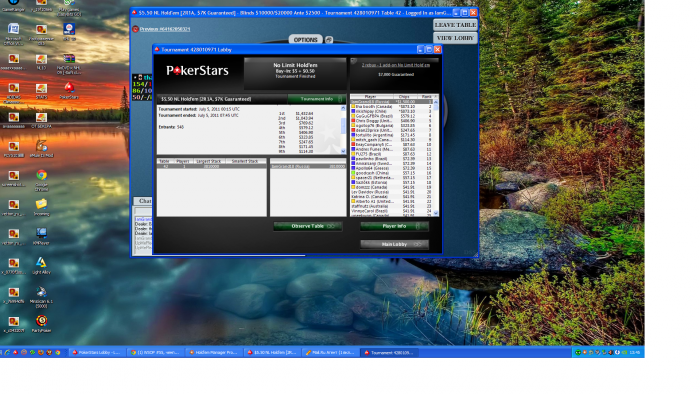Viewport: 700px width, 394px height.
Task: Open previous hand replay icon at table
Action: tap(135, 29)
